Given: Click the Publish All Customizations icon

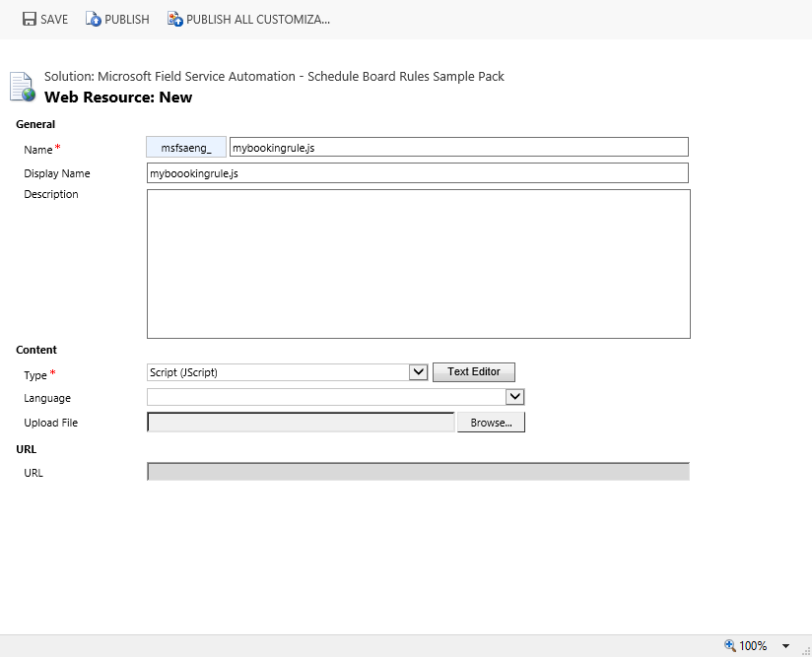Looking at the screenshot, I should coord(175,19).
